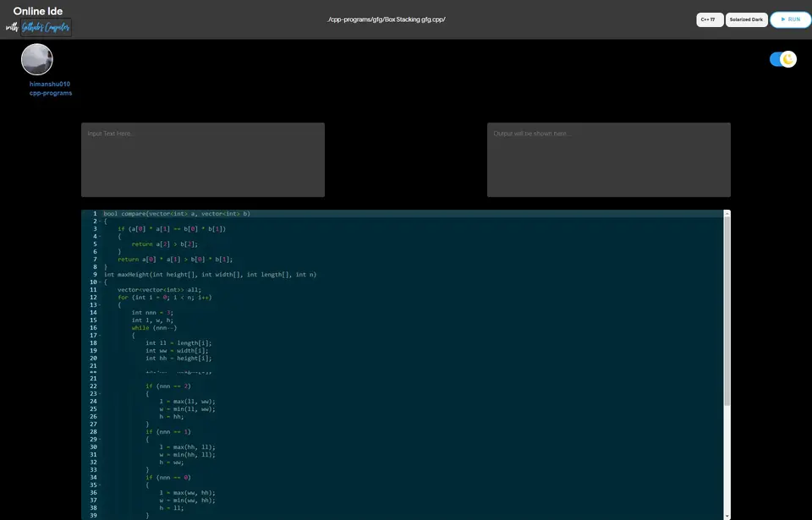This screenshot has width=812, height=520.
Task: Click the 'int ll = length[i];' line
Action: coord(178,343)
